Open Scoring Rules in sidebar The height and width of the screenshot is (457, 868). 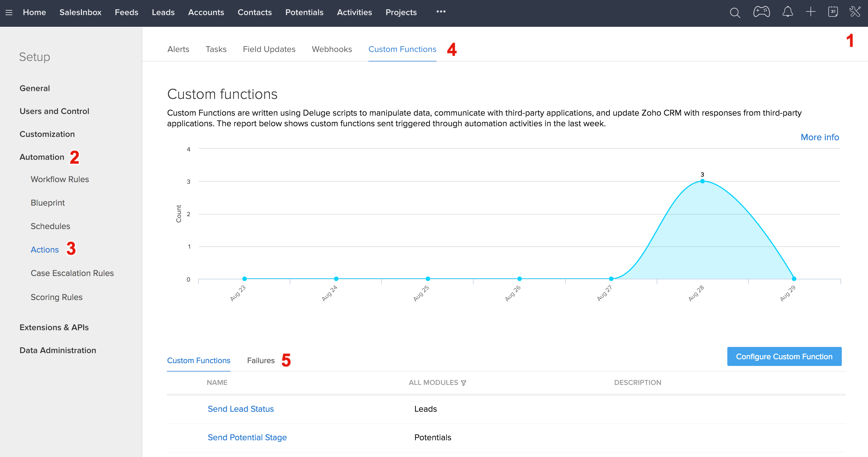56,297
